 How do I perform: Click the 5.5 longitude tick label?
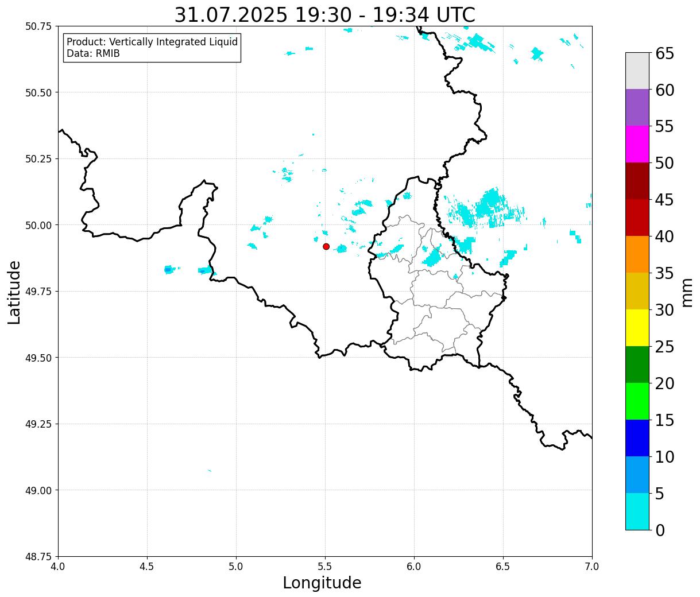coord(325,567)
